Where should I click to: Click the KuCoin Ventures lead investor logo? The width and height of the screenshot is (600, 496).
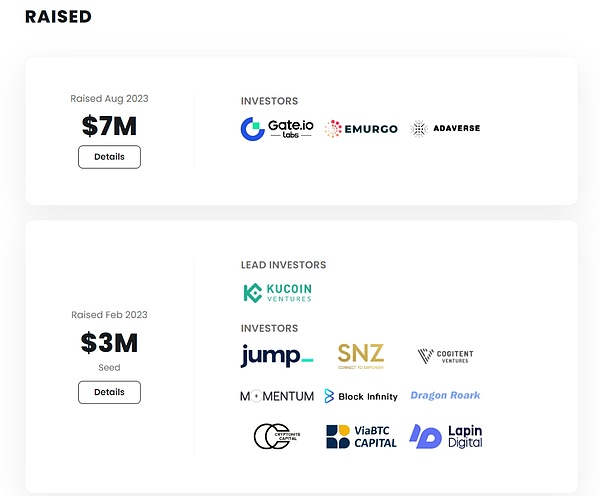coord(277,293)
